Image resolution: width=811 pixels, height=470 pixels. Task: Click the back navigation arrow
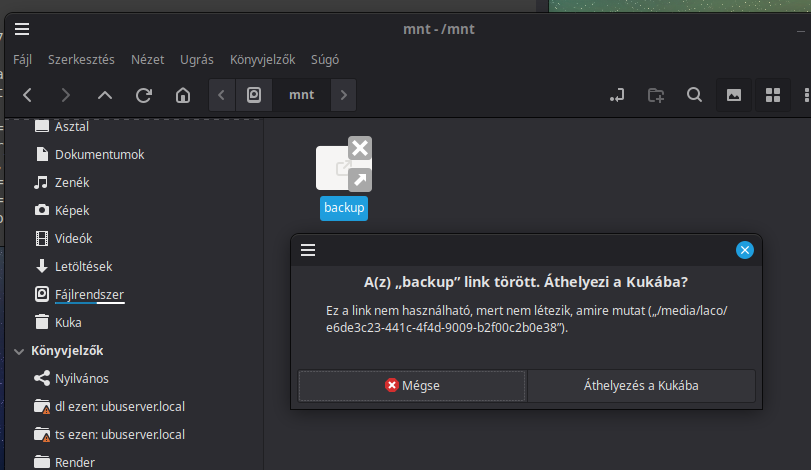click(27, 95)
